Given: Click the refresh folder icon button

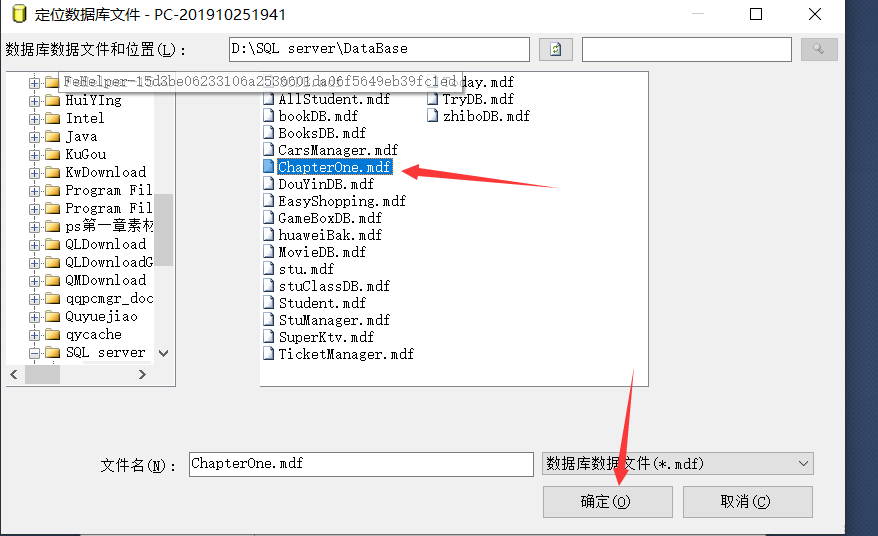Looking at the screenshot, I should tap(555, 49).
